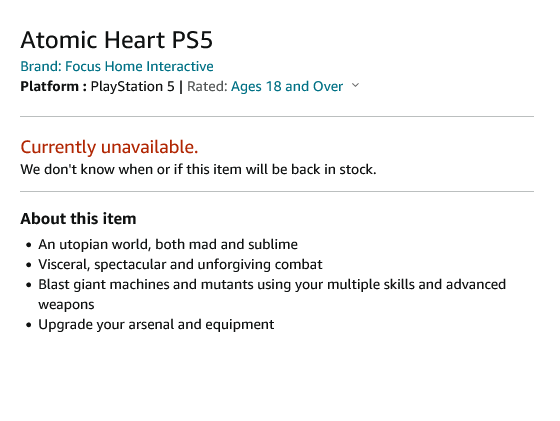The image size is (560, 421).
Task: Click the bullet dot before Visceral
Action: 29,265
